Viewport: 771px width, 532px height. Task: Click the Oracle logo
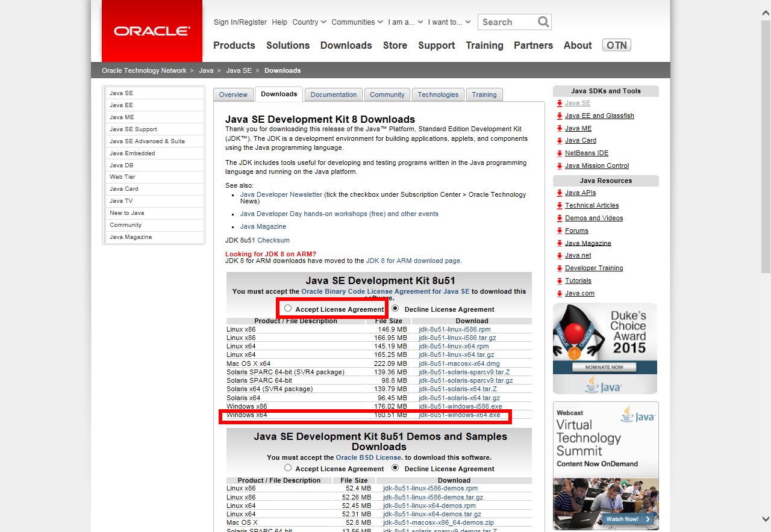tap(152, 31)
